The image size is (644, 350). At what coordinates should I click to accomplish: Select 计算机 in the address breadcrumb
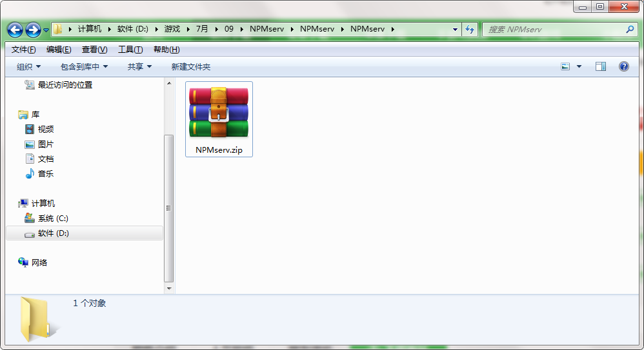click(90, 29)
